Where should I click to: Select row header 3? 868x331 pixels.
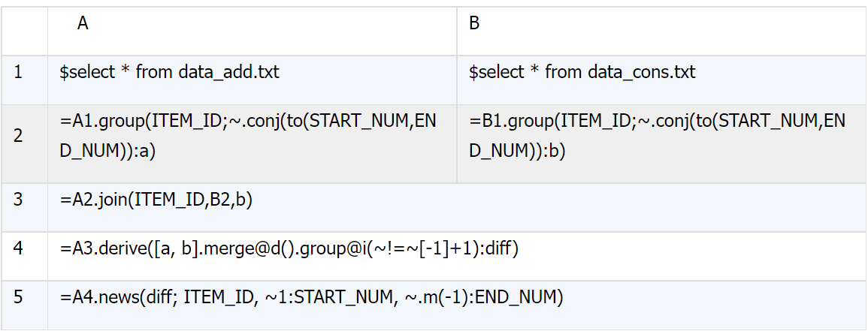pos(24,207)
